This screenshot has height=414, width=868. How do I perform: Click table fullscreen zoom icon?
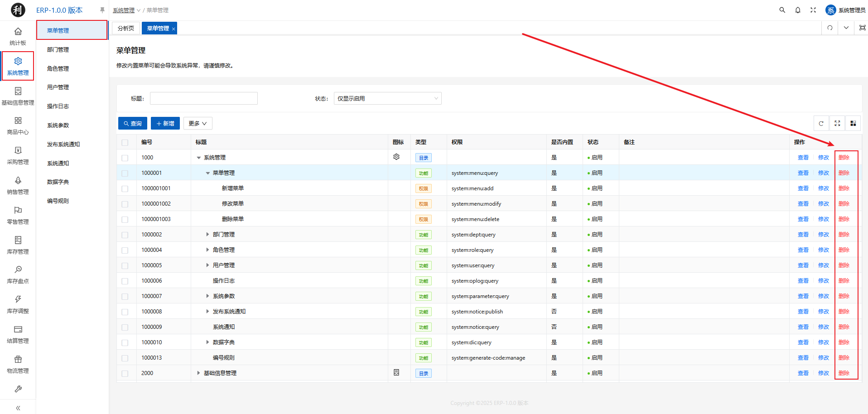pyautogui.click(x=837, y=123)
